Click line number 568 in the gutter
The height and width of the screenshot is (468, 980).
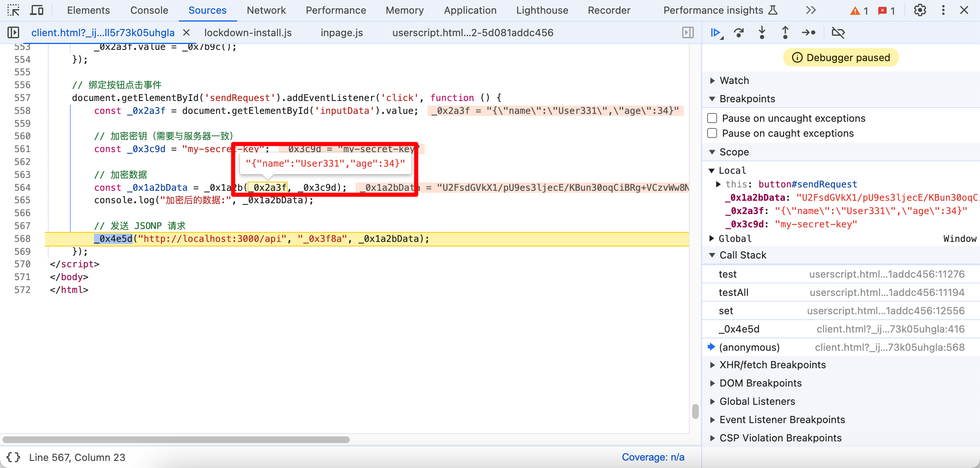(22, 239)
